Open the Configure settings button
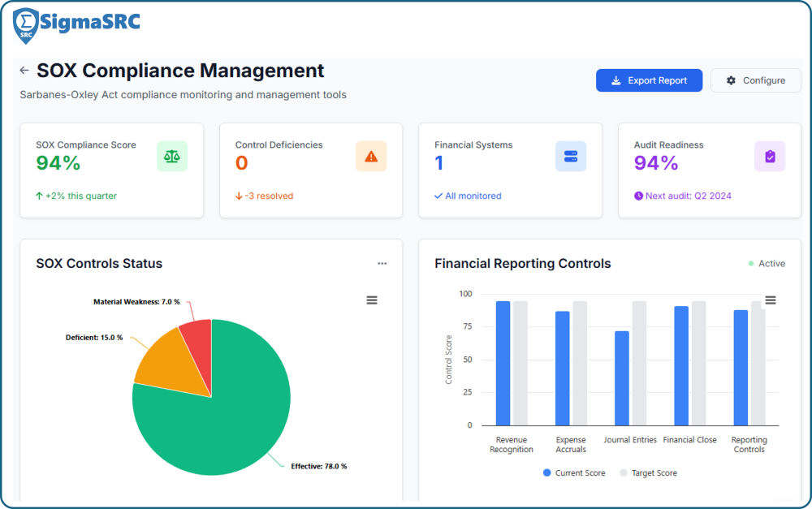The height and width of the screenshot is (509, 812). coord(755,80)
